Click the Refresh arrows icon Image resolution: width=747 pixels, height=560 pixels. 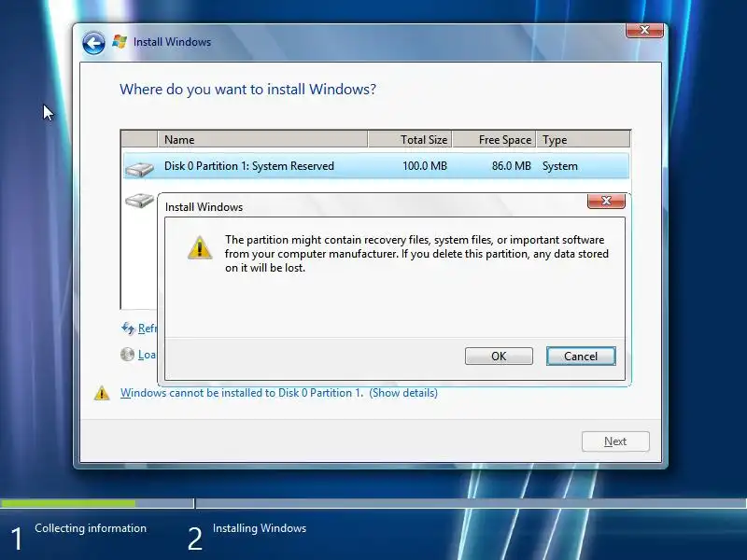[128, 329]
